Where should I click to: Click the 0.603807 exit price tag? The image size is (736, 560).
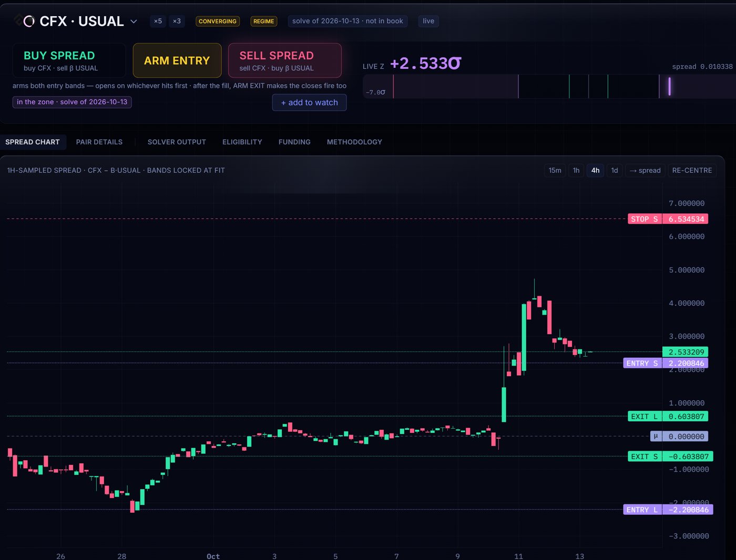pyautogui.click(x=686, y=417)
